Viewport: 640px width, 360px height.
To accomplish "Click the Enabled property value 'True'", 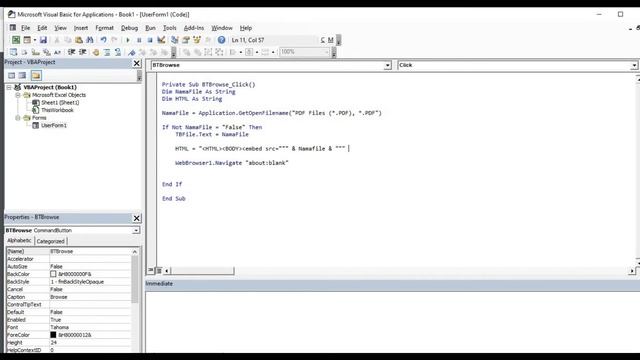I will click(x=56, y=320).
